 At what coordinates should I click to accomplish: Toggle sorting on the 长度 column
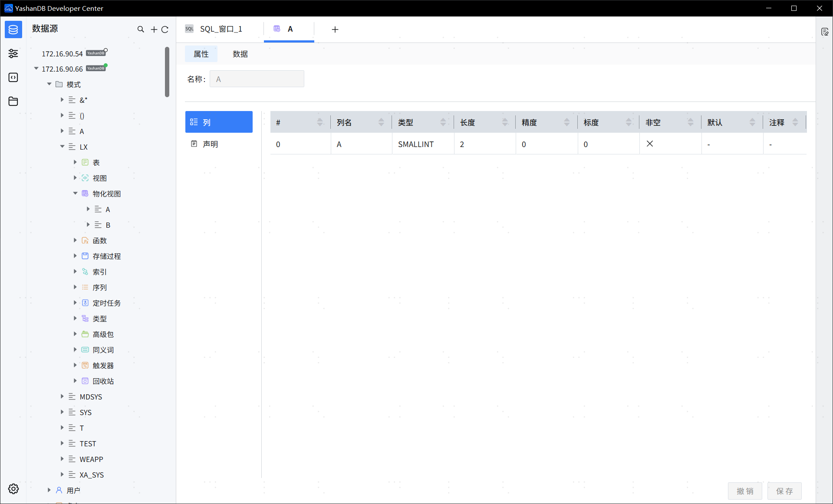tap(505, 122)
